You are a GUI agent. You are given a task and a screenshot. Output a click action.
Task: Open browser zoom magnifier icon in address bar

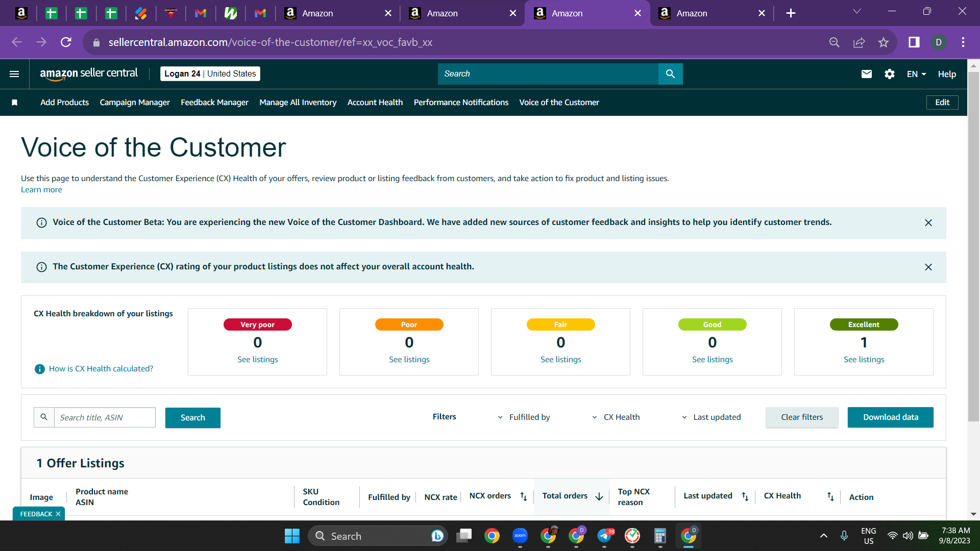pos(835,42)
